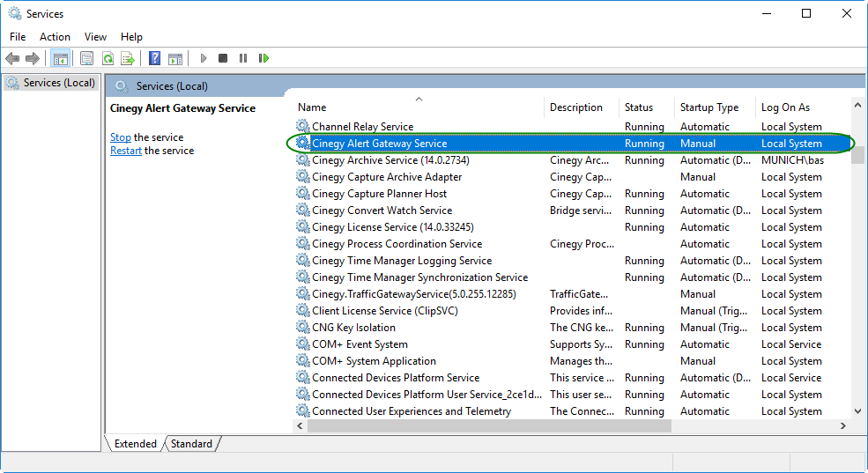The height and width of the screenshot is (473, 868).
Task: Toggle Show/Hide Action Pane toolbar icon
Action: tap(175, 58)
